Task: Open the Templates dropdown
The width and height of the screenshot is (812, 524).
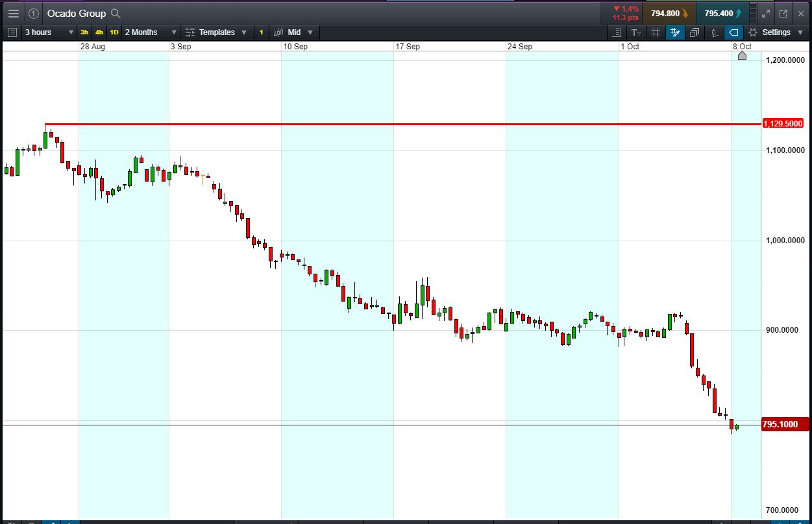Action: 216,32
